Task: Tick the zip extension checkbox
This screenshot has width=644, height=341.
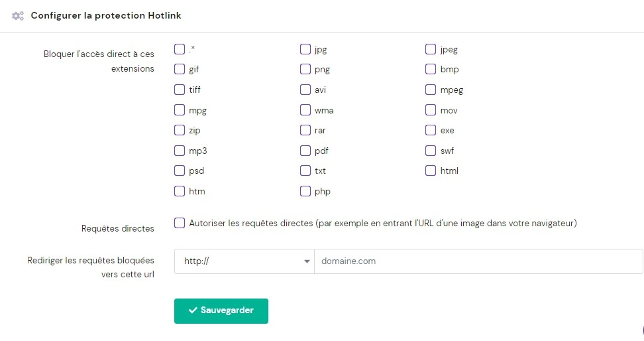Action: pyautogui.click(x=180, y=130)
